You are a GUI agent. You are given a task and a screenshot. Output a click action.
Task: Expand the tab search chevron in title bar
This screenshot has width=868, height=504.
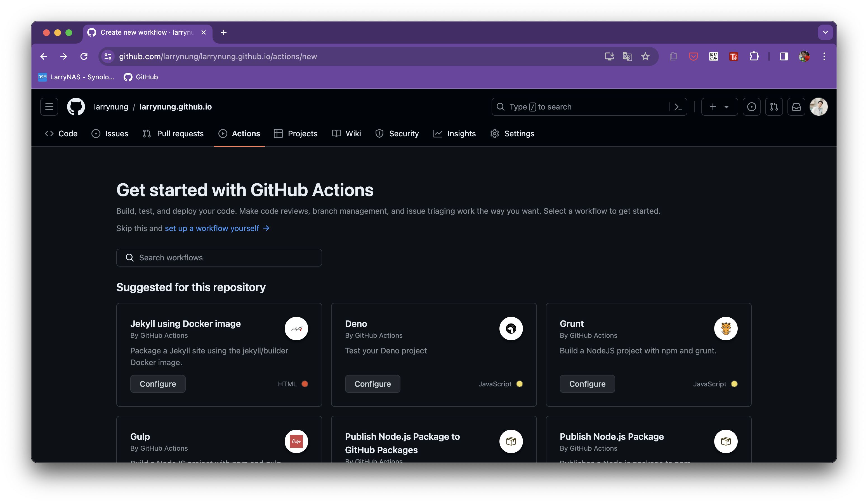point(825,32)
